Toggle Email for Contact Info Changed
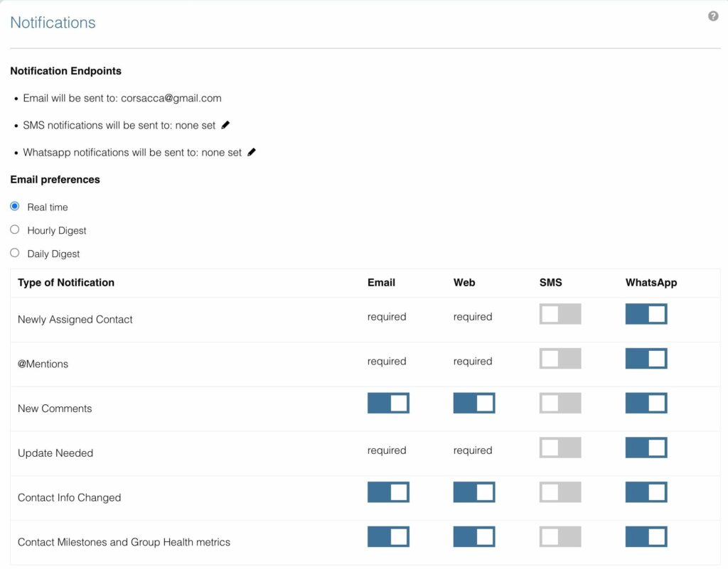Image resolution: width=728 pixels, height=569 pixels. pos(388,492)
